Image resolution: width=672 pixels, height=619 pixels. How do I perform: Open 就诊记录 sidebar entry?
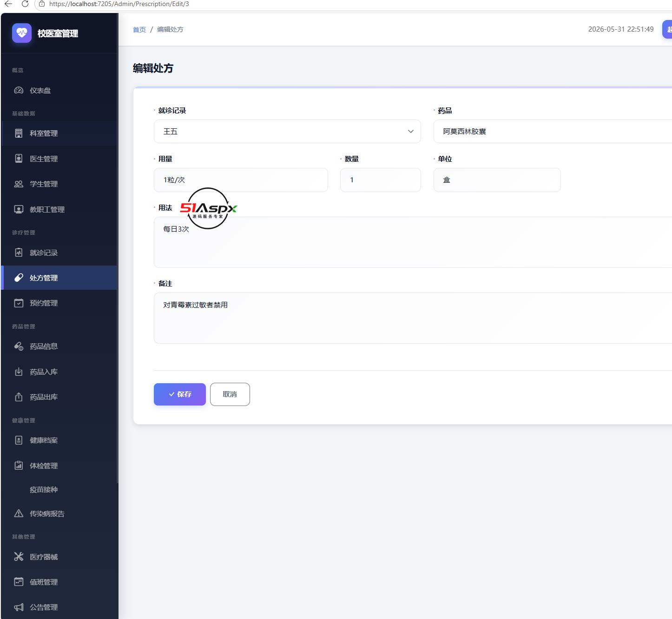59,253
